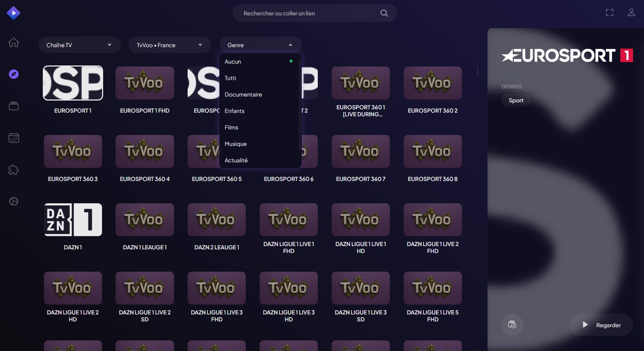644x351 pixels.
Task: Select the Actualité genre option
Action: point(259,160)
